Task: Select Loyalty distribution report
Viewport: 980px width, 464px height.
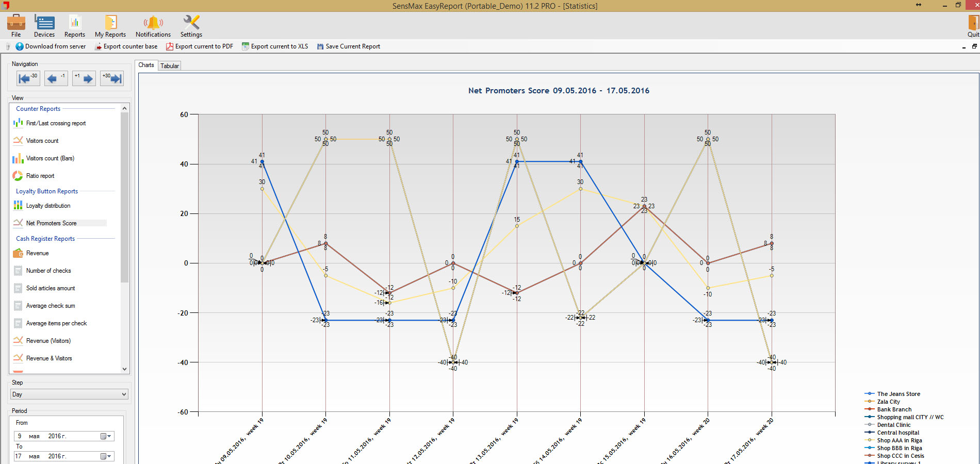Action: click(48, 206)
